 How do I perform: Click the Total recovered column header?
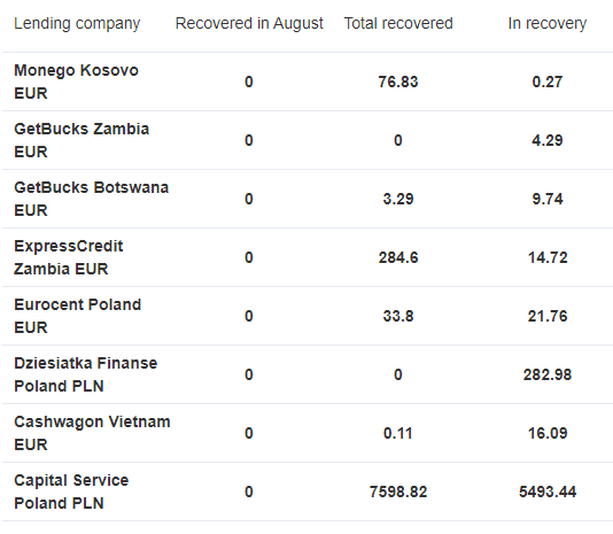[x=398, y=23]
